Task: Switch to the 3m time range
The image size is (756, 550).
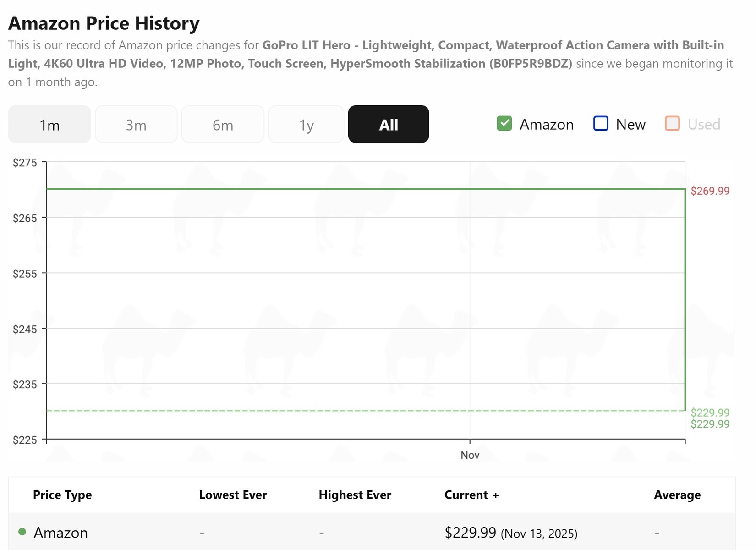Action: pos(136,125)
